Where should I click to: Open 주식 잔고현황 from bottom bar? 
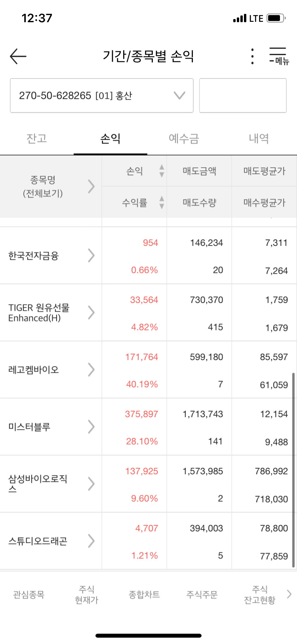click(259, 594)
